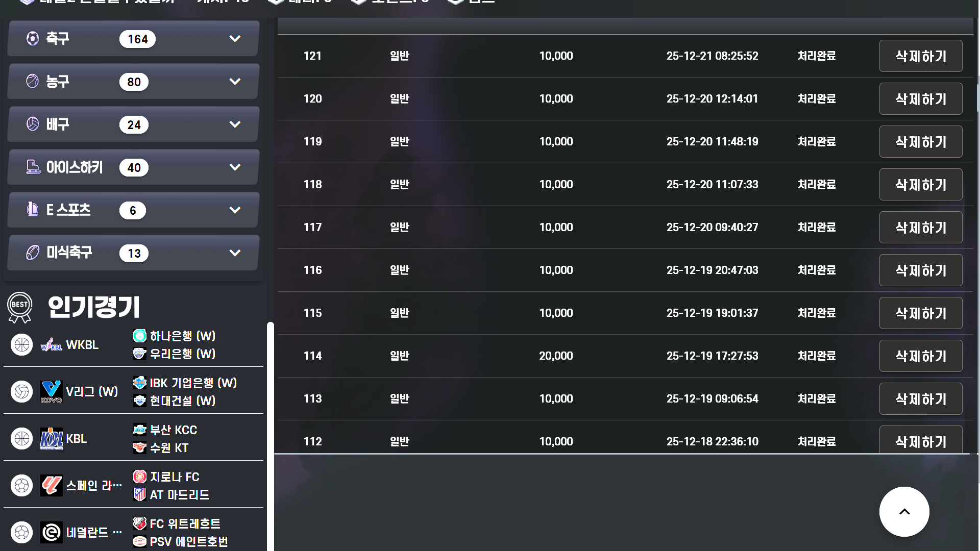The width and height of the screenshot is (980, 551).
Task: Expand the 농구 category chevron
Action: pyautogui.click(x=235, y=82)
